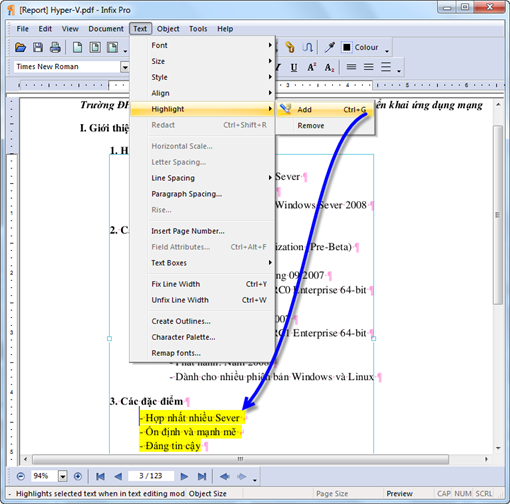Viewport: 510px width, 504px height.
Task: Expand the Colour toolbar overflow arrow
Action: point(387,51)
